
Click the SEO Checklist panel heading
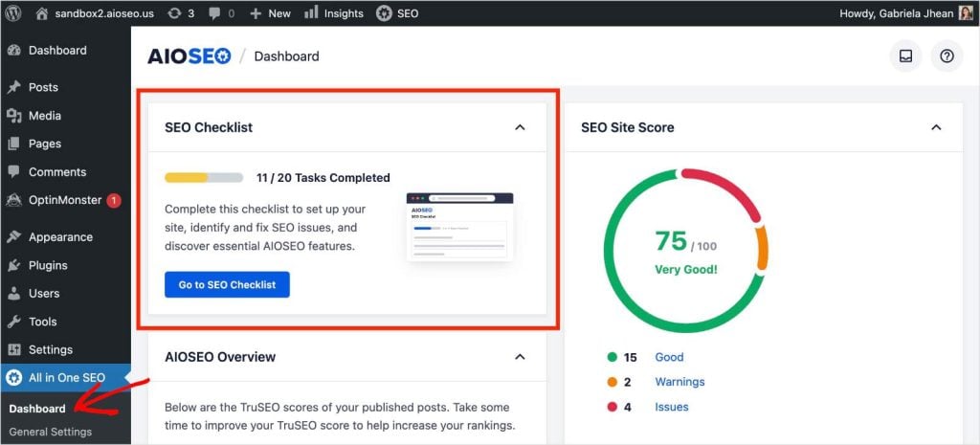click(209, 127)
